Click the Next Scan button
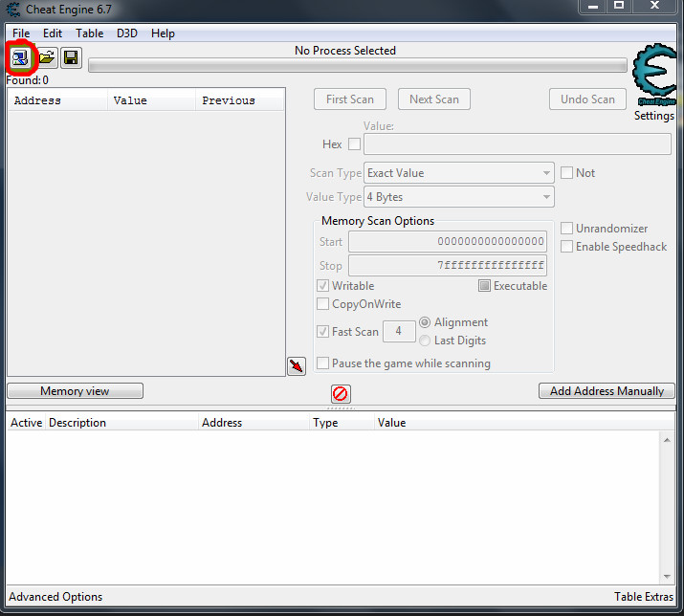Image resolution: width=684 pixels, height=616 pixels. (x=434, y=99)
